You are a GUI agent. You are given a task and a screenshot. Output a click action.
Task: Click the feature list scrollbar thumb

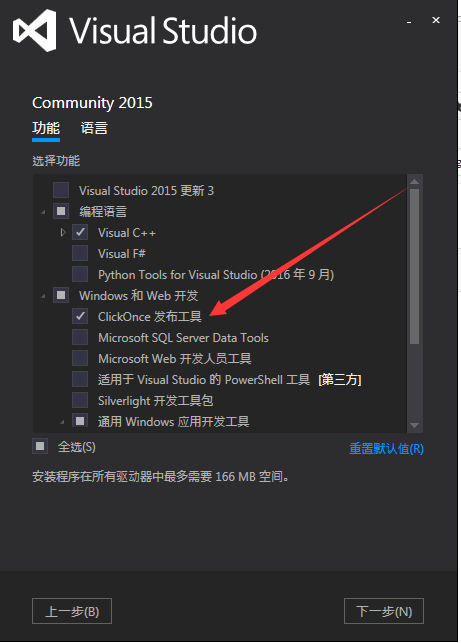pos(414,267)
